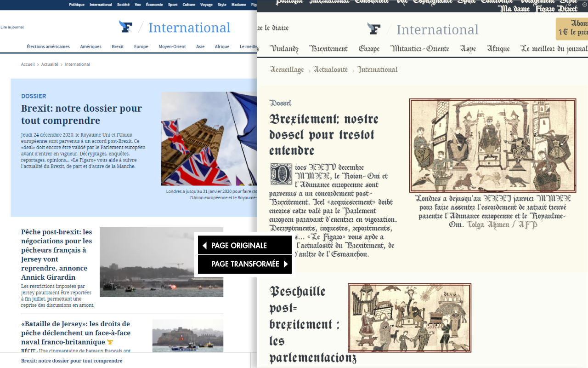Click the blue DOSSIER label
The image size is (588, 368).
point(34,96)
